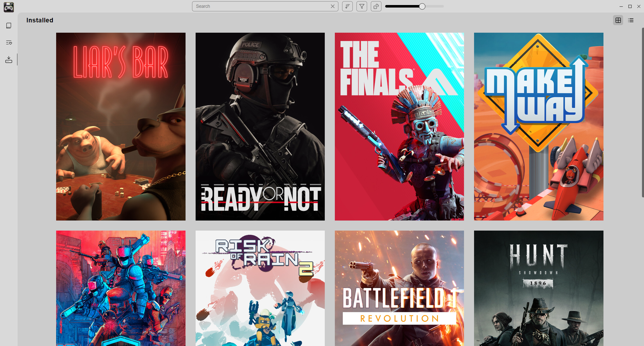Open the filter options panel

362,6
